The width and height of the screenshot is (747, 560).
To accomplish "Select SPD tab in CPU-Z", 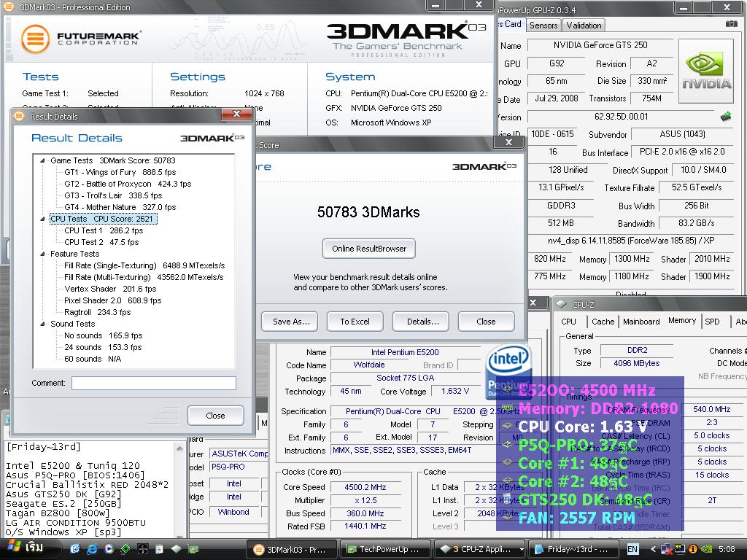I will (x=712, y=322).
